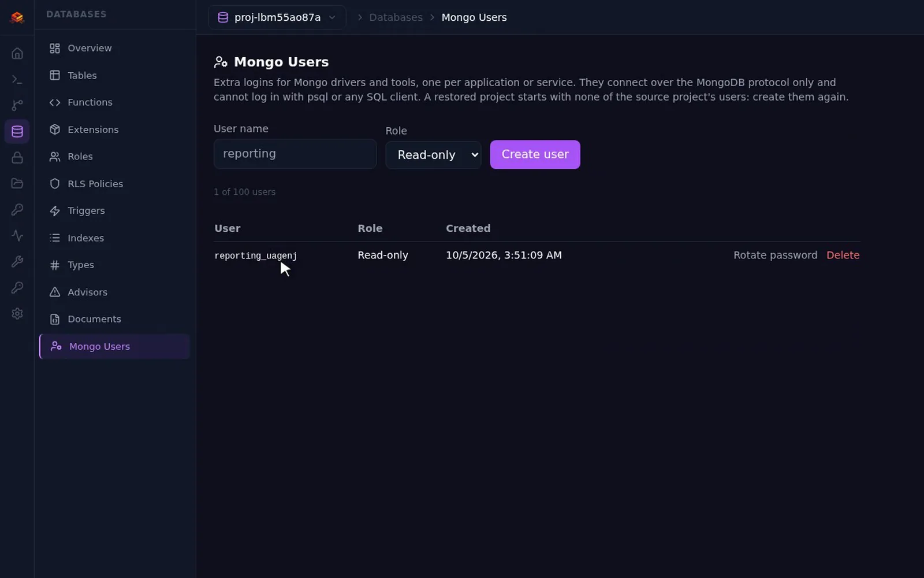The image size is (924, 578).
Task: Click the Roles people icon
Action: (55, 157)
